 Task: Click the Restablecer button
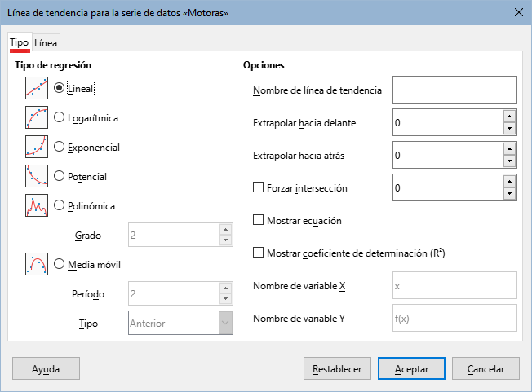(336, 369)
